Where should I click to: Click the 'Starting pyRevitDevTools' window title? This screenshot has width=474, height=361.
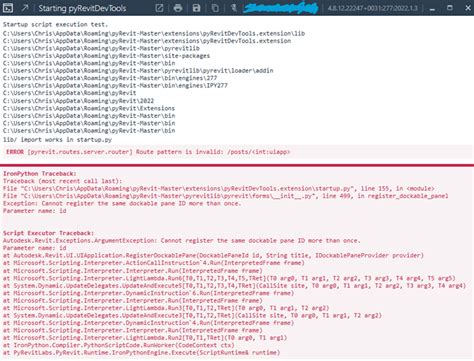(x=82, y=8)
